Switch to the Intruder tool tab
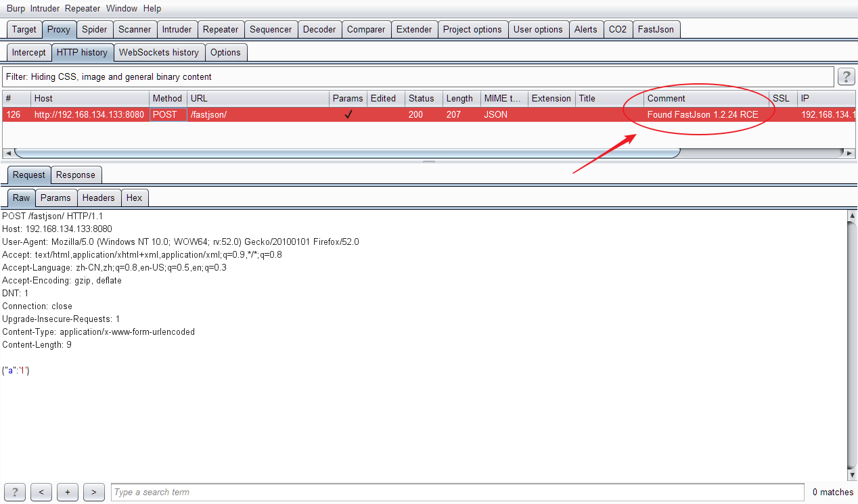 click(177, 29)
